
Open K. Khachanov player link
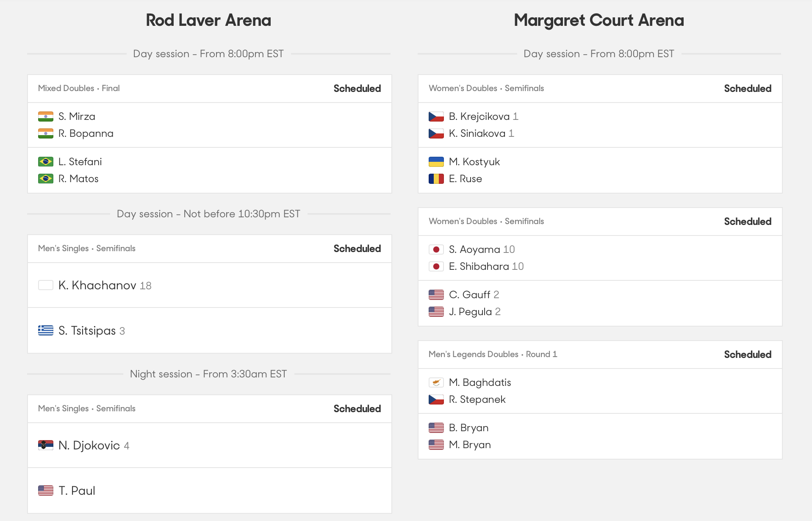(x=97, y=285)
